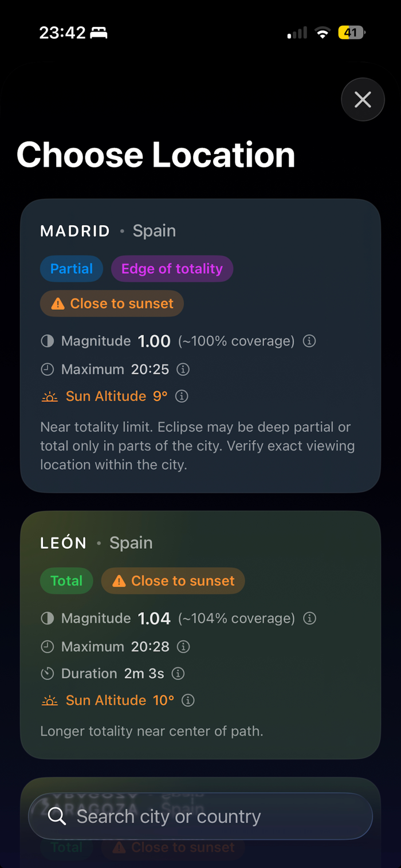
Task: Tap info icon beside Madrid maximum 20:25
Action: pos(183,370)
